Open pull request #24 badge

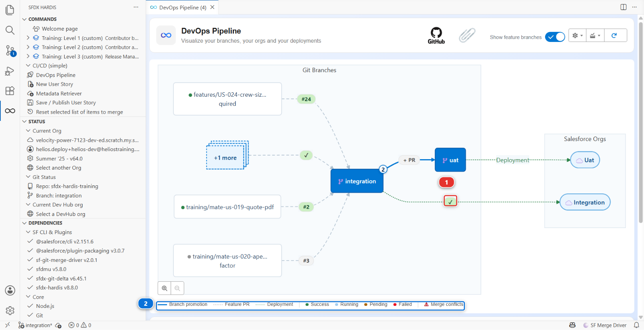(x=306, y=99)
